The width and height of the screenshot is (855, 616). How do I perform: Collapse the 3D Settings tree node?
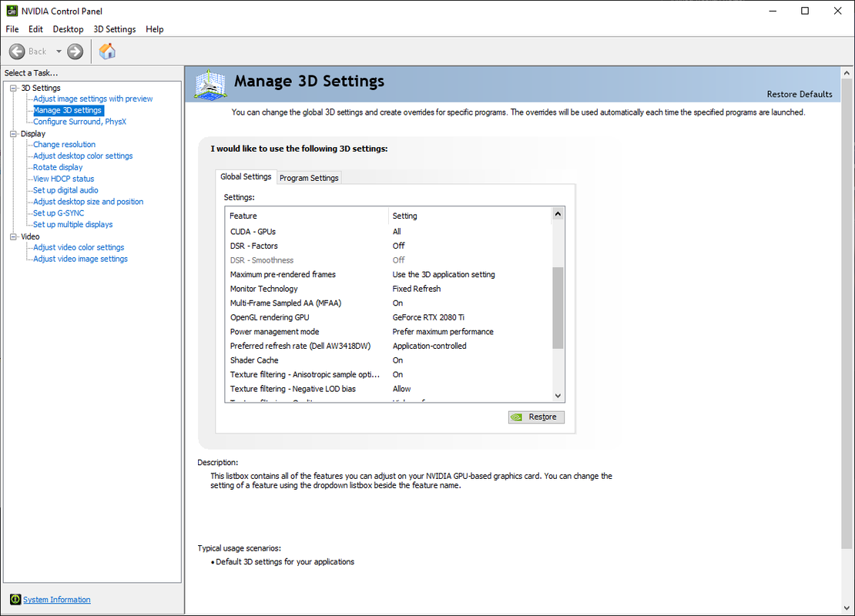pyautogui.click(x=14, y=88)
